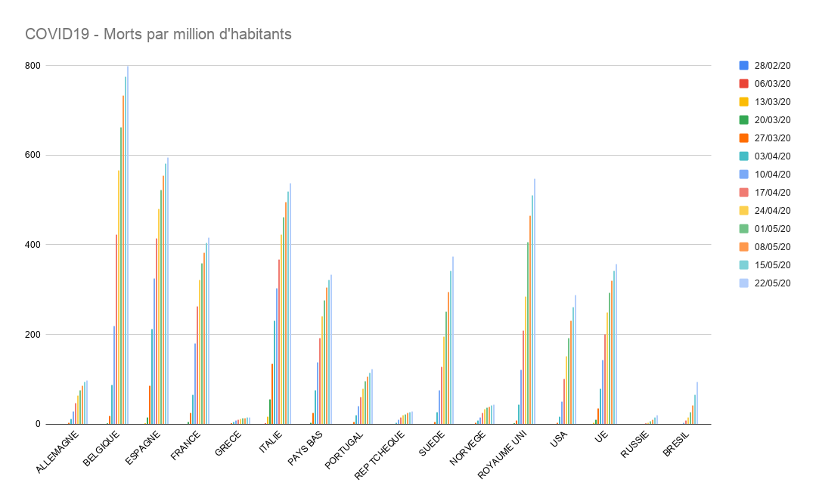Click the orange 27/03/20 legend swatch
Screen dimensions: 816x504
tap(743, 138)
